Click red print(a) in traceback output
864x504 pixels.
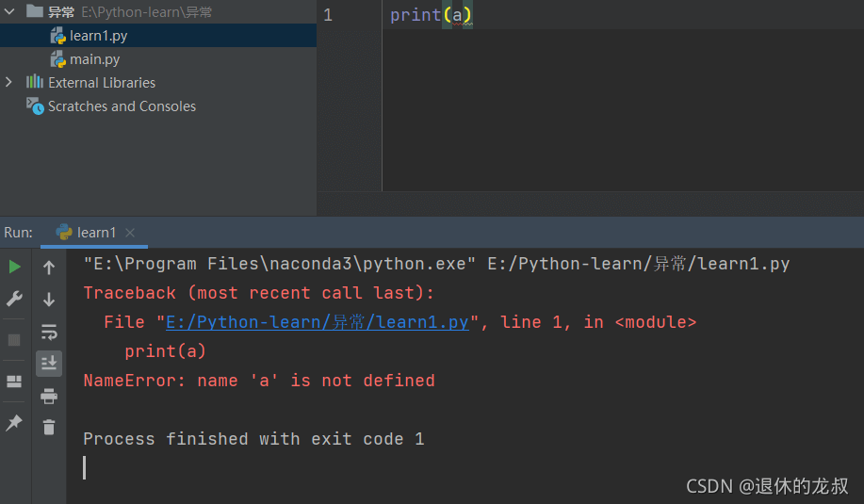(165, 351)
